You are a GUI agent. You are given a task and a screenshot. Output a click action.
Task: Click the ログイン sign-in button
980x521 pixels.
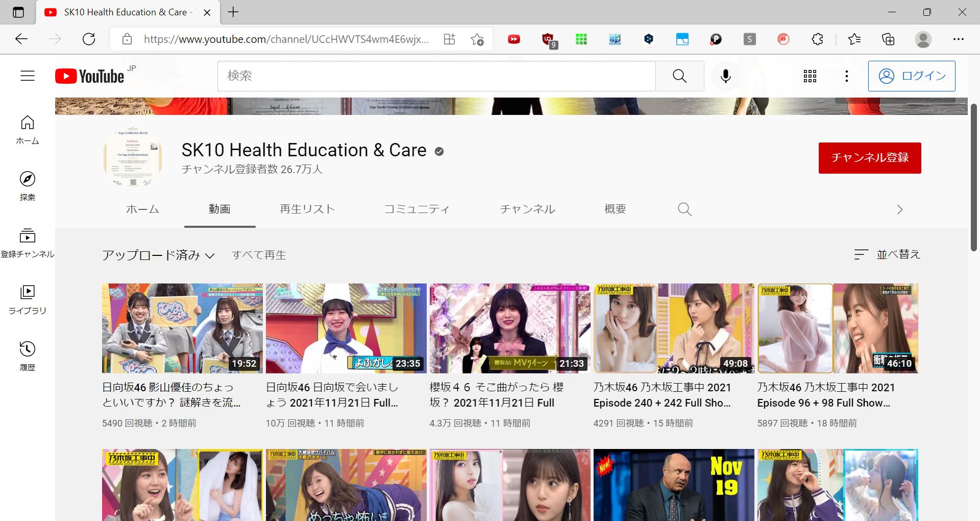point(912,76)
